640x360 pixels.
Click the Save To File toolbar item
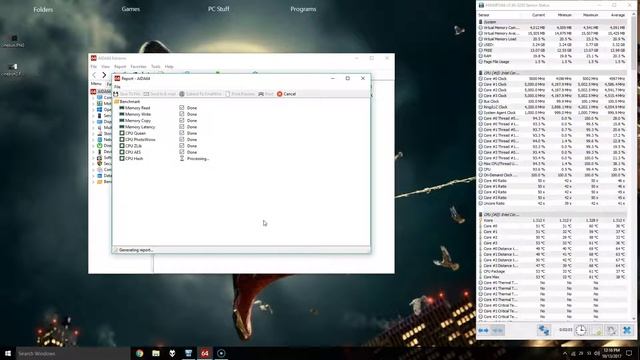(127, 94)
